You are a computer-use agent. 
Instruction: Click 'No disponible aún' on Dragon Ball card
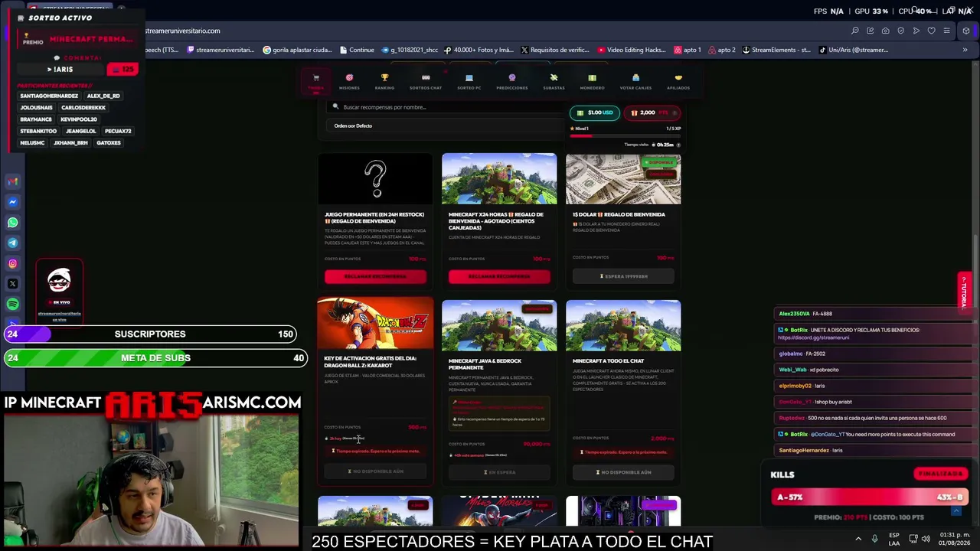(x=375, y=471)
